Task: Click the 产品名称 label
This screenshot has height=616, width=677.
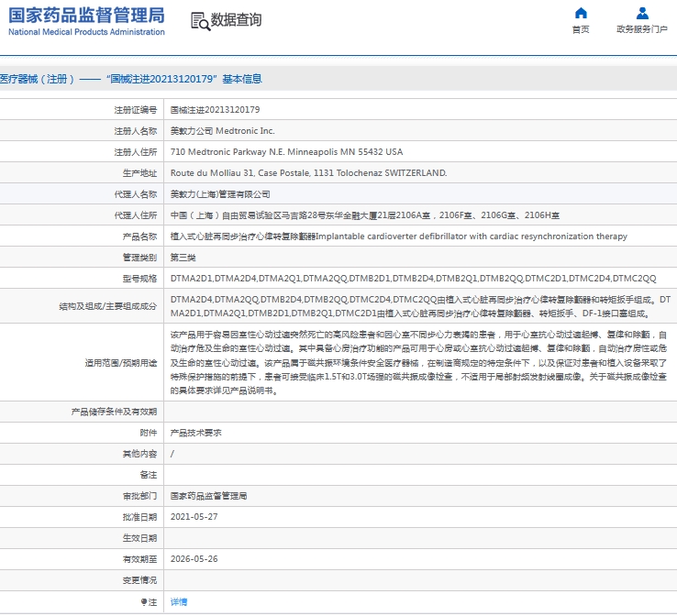Action: tap(139, 236)
